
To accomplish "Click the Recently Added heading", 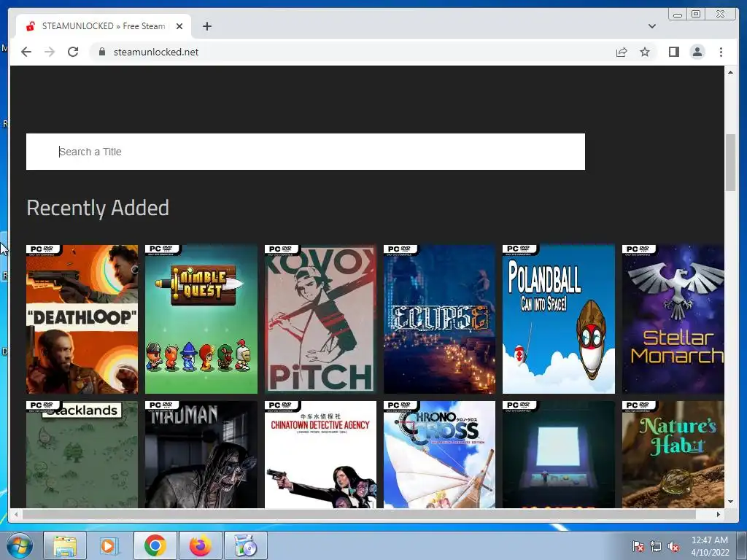I will pyautogui.click(x=98, y=208).
